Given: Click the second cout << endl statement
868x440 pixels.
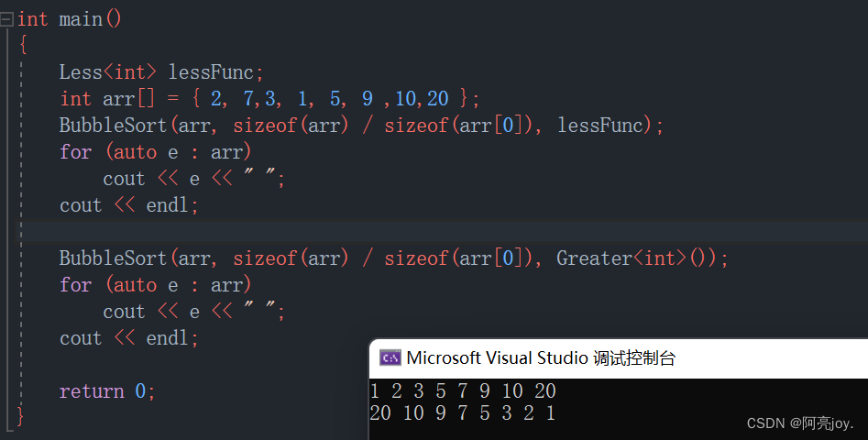Looking at the screenshot, I should [128, 338].
